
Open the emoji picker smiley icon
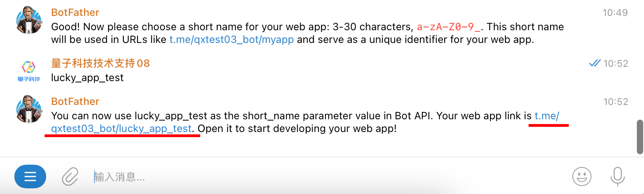click(x=582, y=176)
